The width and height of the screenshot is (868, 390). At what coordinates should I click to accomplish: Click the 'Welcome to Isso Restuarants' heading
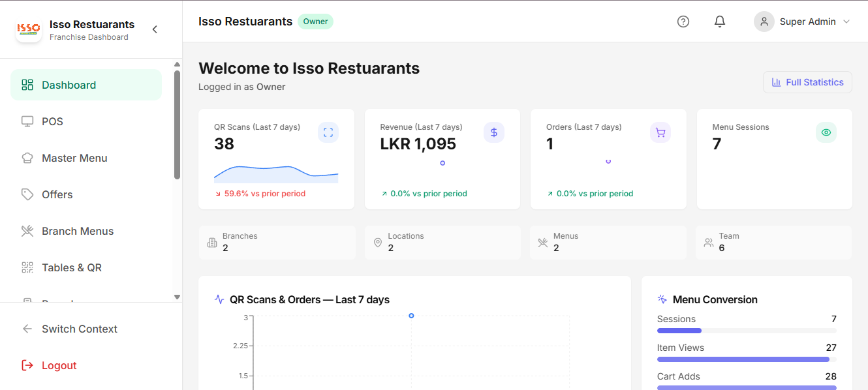click(309, 68)
